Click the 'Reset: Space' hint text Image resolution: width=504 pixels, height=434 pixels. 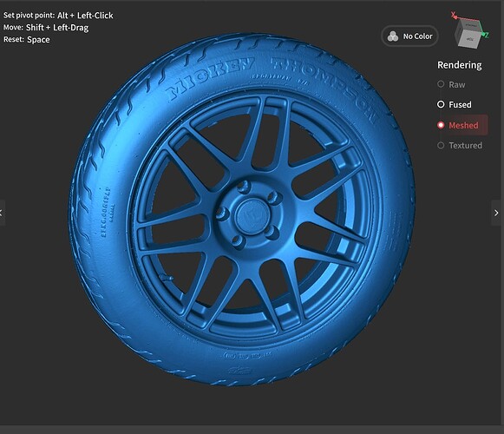pos(27,40)
